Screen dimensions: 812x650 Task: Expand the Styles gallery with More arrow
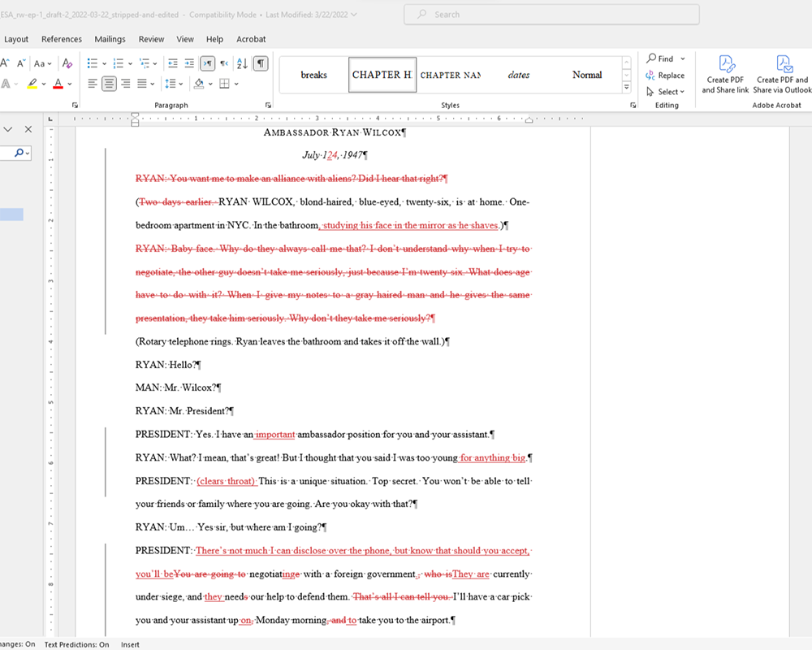click(627, 87)
